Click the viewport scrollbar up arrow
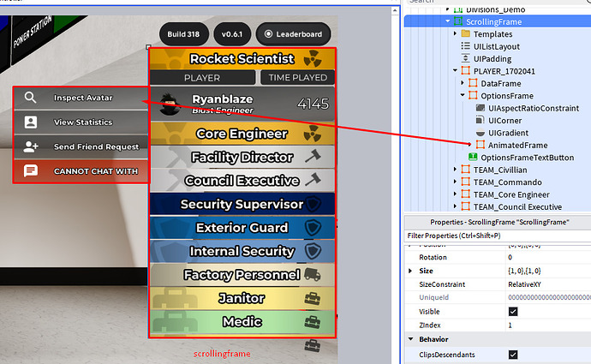The height and width of the screenshot is (364, 591). pos(395,10)
